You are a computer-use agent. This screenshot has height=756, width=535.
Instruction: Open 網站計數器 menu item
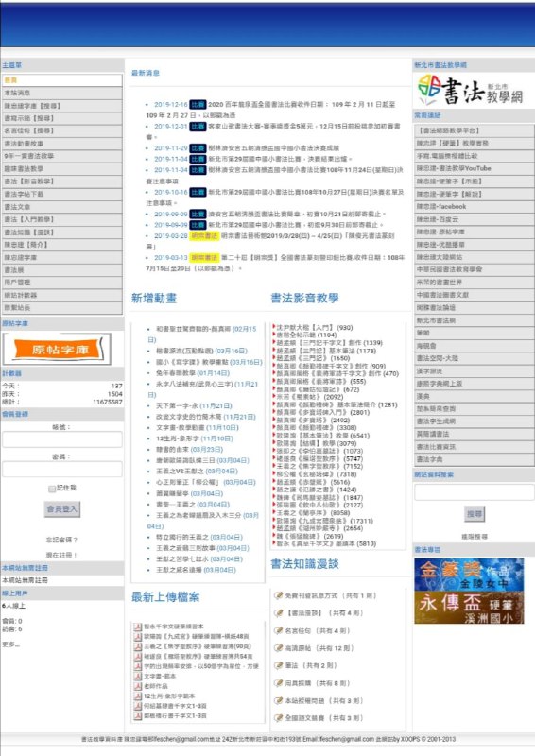61,295
